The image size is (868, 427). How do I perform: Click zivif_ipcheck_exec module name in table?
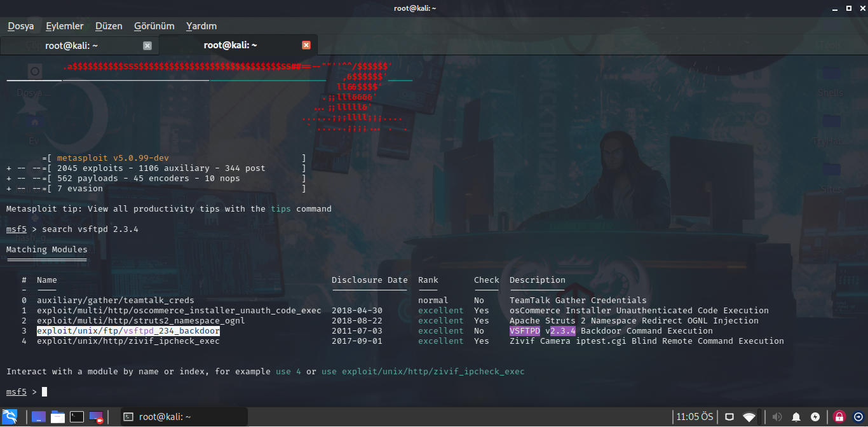pyautogui.click(x=128, y=341)
